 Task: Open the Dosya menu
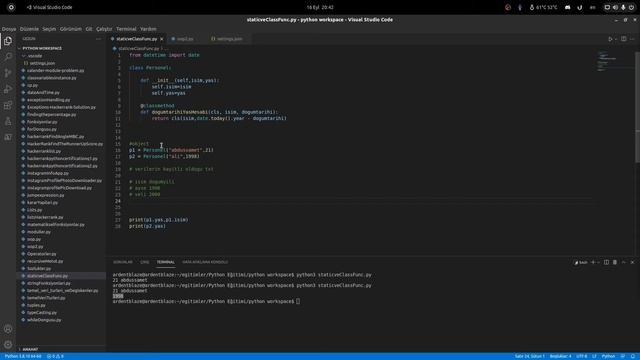click(9, 29)
